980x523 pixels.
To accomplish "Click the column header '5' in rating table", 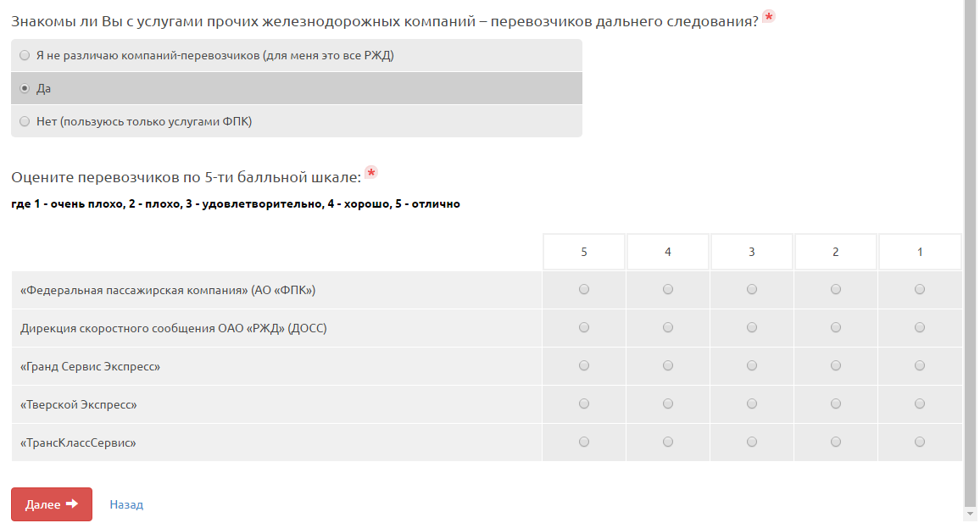I will click(584, 252).
